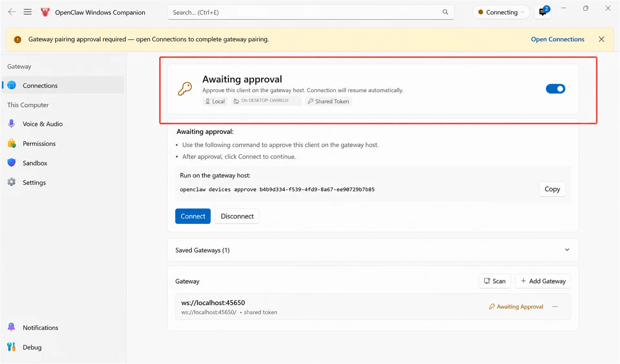
Task: Switch to the Sandbox page
Action: click(63, 163)
